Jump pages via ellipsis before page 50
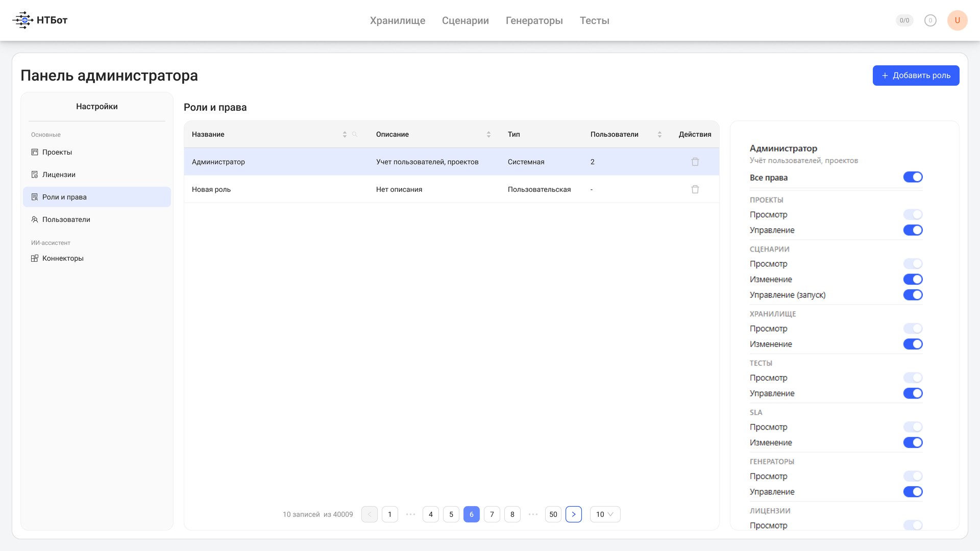Viewport: 980px width, 551px height. [533, 514]
